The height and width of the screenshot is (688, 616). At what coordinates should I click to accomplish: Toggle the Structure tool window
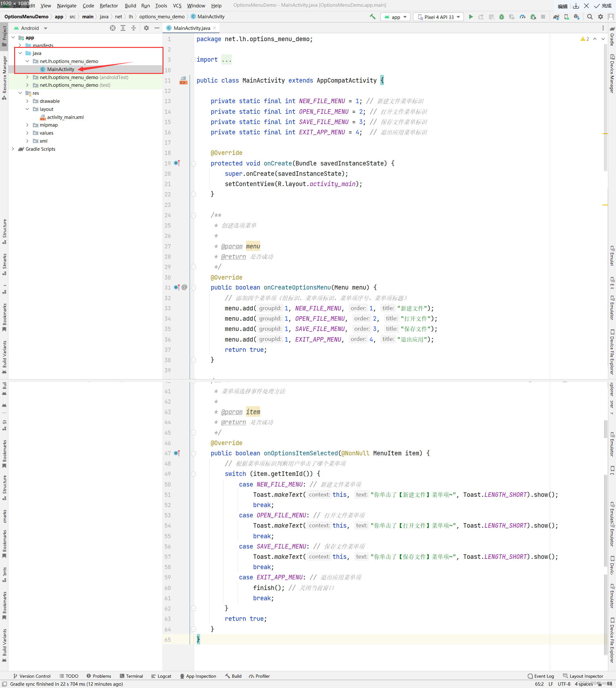4,230
